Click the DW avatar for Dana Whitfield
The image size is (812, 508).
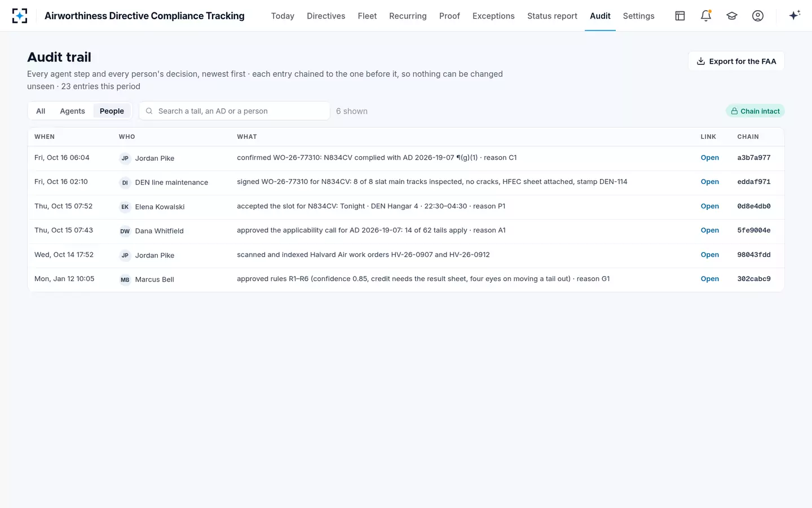pos(125,231)
